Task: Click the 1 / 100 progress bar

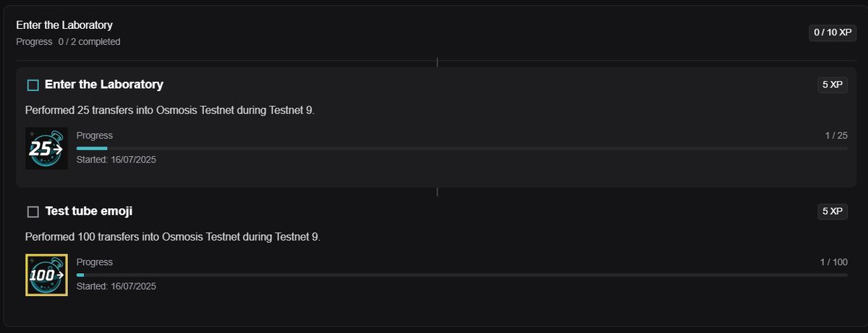Action: tap(462, 275)
